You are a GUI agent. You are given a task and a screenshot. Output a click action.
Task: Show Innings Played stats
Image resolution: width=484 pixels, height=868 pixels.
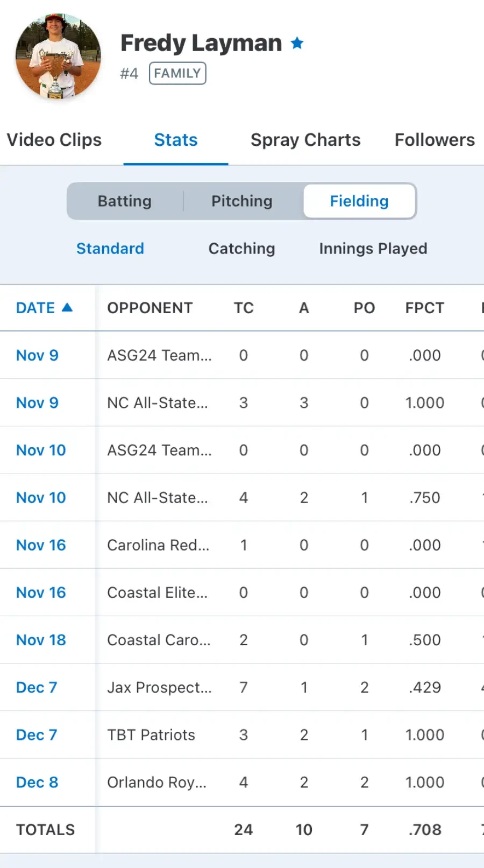[x=373, y=249]
